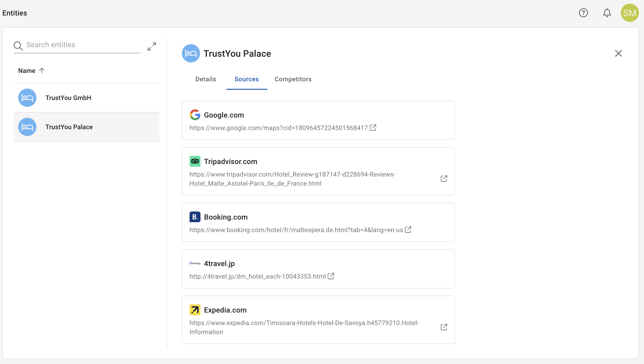Click the Name column header
The image size is (644, 364).
pyautogui.click(x=27, y=71)
